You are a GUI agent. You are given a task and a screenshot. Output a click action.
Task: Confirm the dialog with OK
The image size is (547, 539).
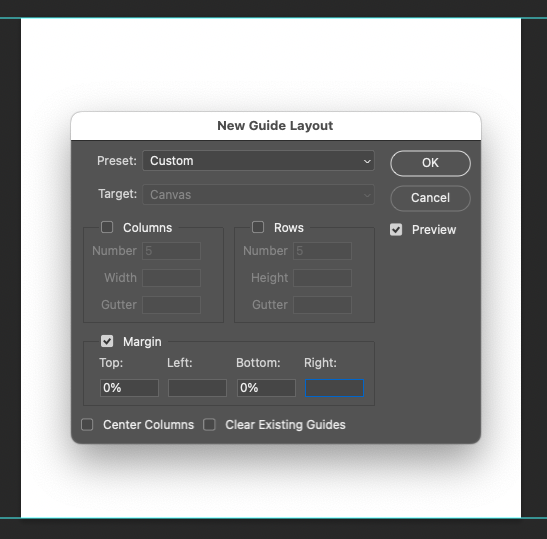pyautogui.click(x=430, y=163)
